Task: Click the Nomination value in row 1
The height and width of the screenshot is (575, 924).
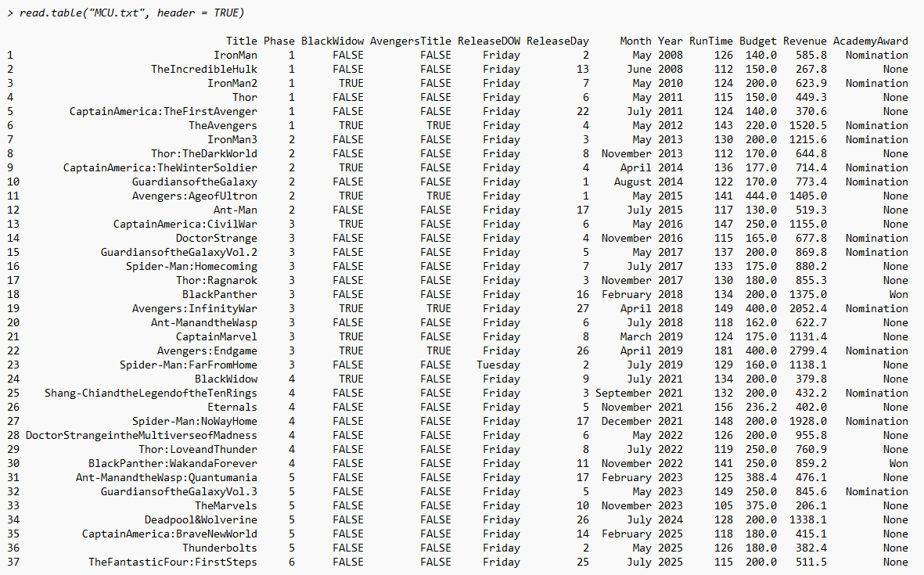Action: point(875,55)
